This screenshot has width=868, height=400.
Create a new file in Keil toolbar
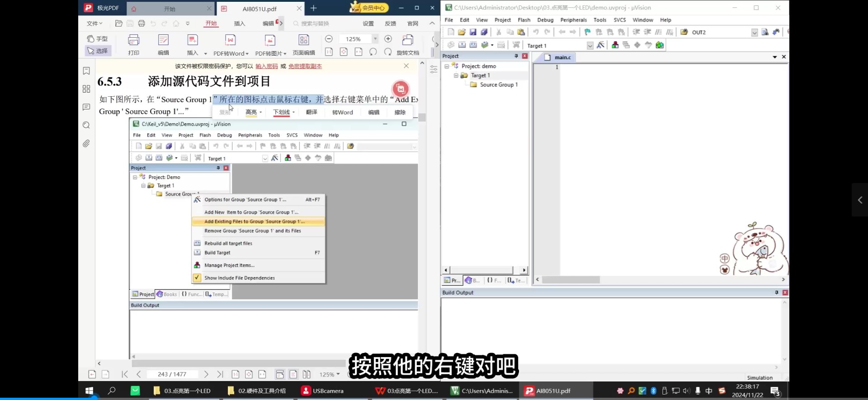pyautogui.click(x=451, y=32)
